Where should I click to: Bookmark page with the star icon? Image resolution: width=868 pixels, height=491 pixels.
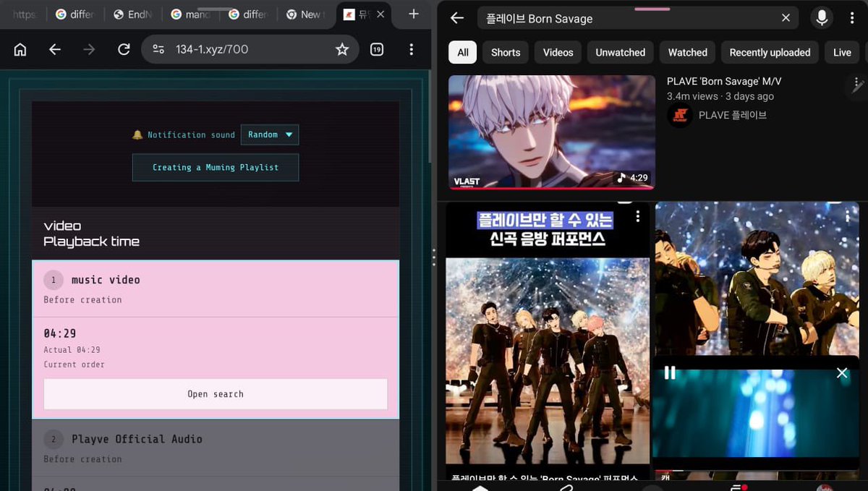pos(342,49)
